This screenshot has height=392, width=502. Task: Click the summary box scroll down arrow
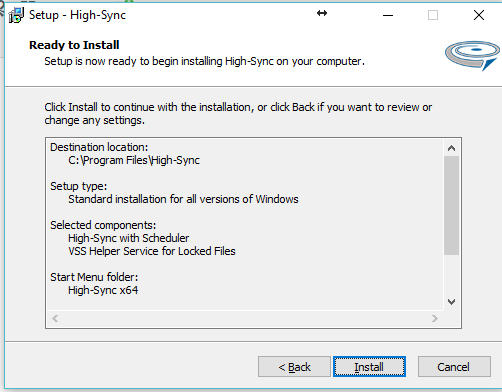point(451,302)
